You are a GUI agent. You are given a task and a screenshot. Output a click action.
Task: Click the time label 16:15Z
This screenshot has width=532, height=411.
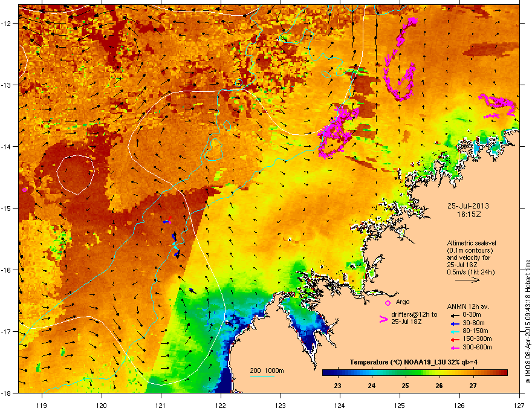click(x=469, y=215)
